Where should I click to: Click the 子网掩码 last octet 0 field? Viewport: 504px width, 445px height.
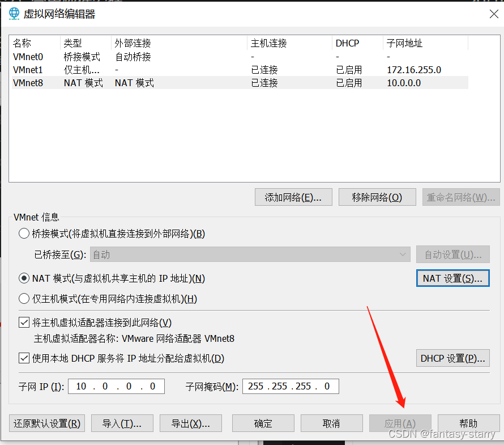point(327,386)
